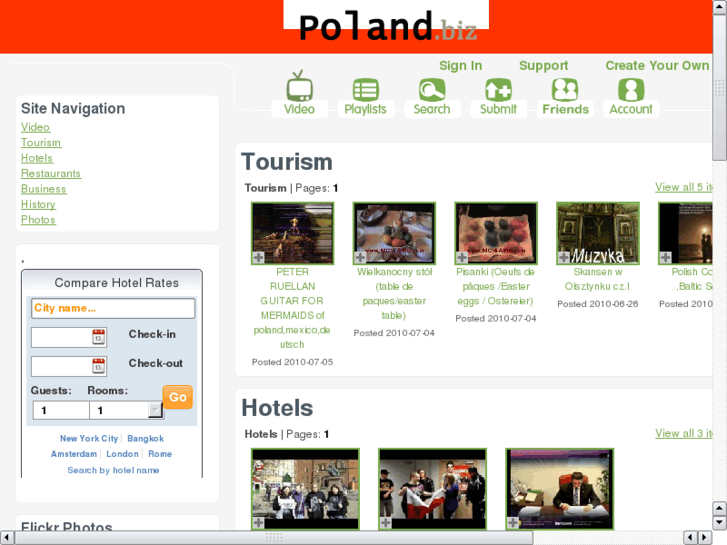Click the City name input field

[x=113, y=308]
